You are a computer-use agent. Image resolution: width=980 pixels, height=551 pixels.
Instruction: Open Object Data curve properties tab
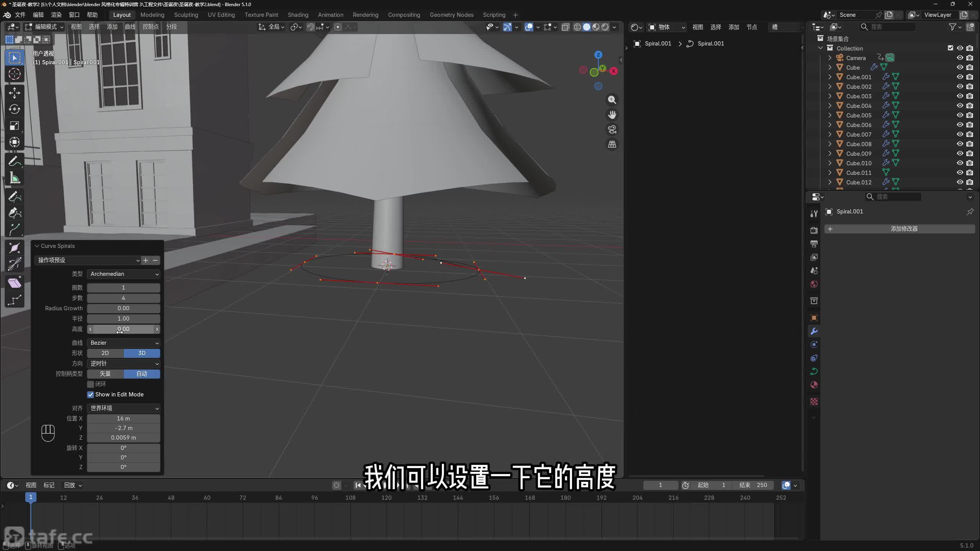click(814, 372)
